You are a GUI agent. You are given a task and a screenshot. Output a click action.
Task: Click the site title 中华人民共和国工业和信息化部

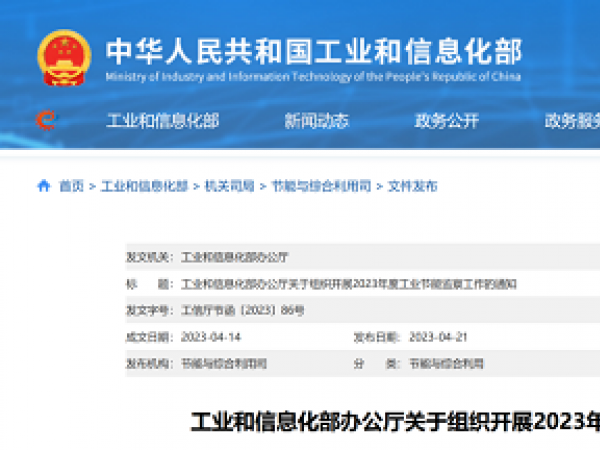(314, 51)
